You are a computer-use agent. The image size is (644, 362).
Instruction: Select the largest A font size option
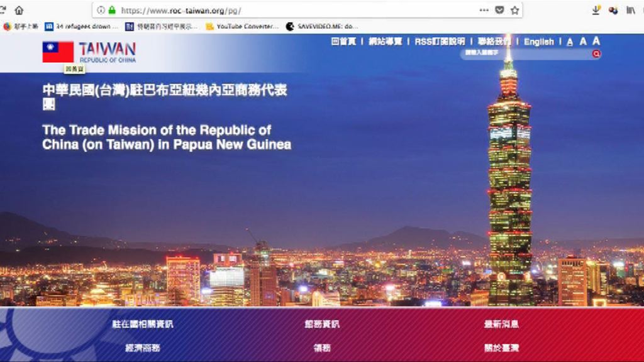pos(596,41)
